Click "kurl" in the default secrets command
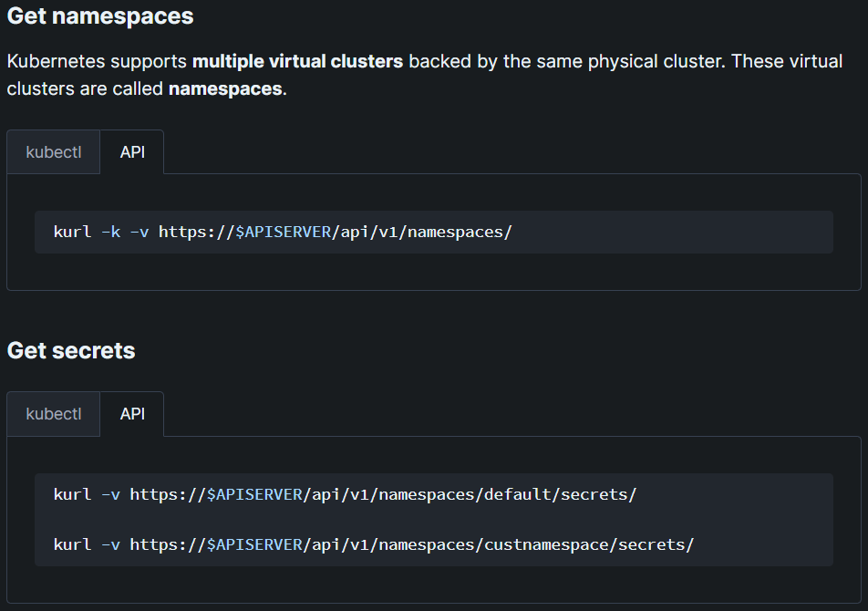The image size is (868, 611). coord(72,494)
